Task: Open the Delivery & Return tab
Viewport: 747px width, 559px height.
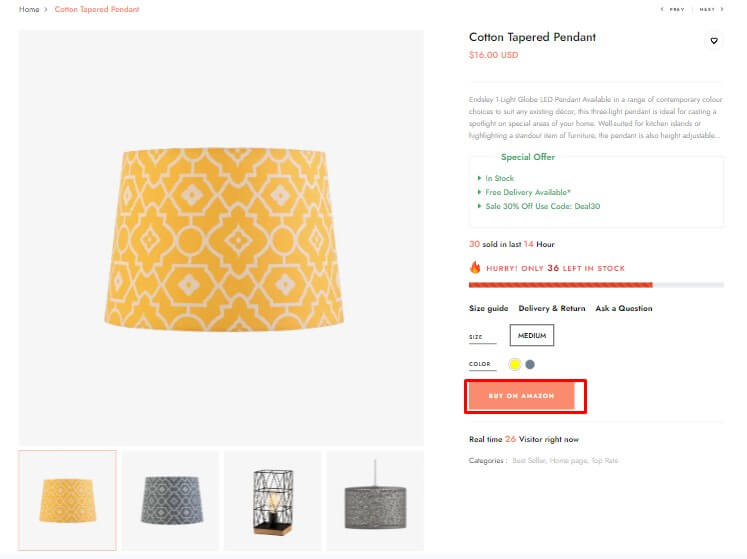Action: pos(552,308)
